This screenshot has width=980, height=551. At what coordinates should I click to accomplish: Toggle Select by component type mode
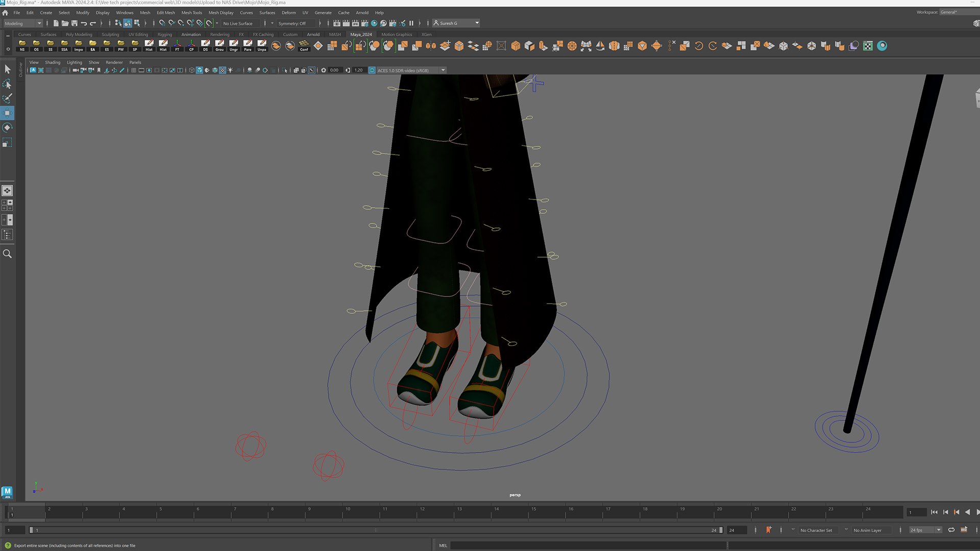pyautogui.click(x=137, y=23)
